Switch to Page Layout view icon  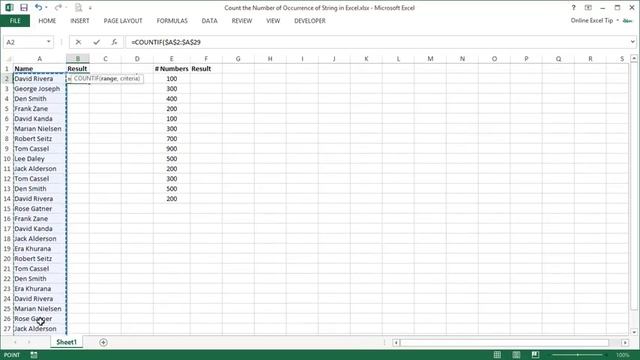pyautogui.click(x=516, y=355)
